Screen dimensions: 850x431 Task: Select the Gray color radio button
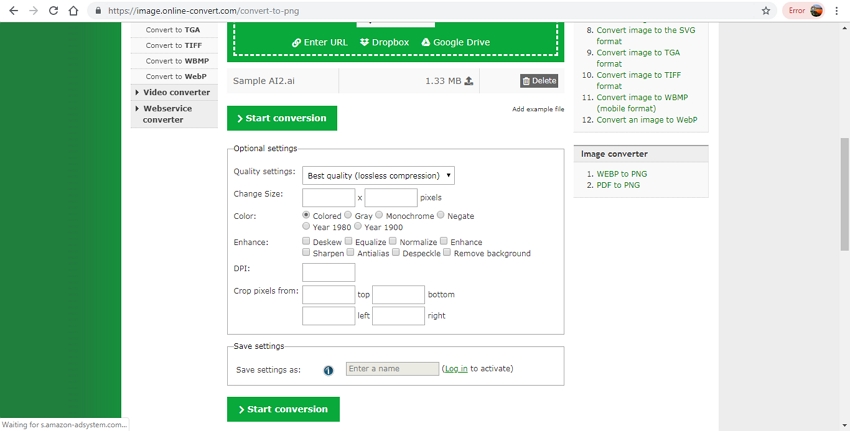[348, 215]
